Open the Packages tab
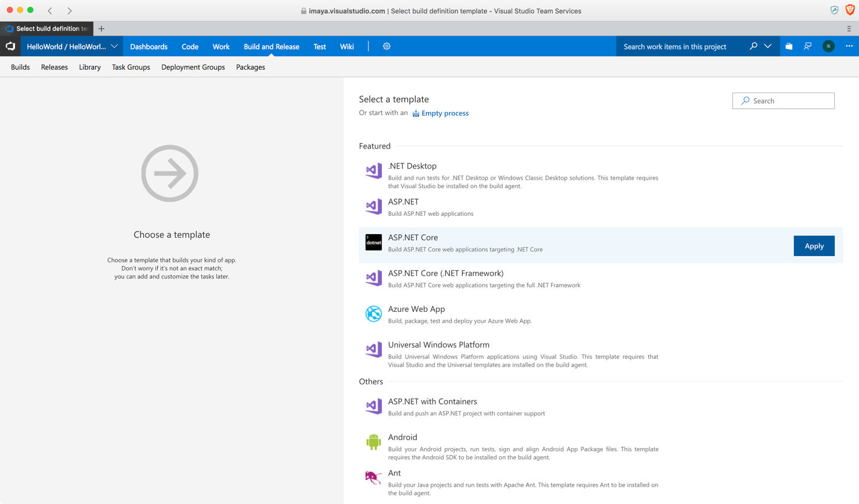Viewport: 859px width, 504px height. tap(250, 67)
